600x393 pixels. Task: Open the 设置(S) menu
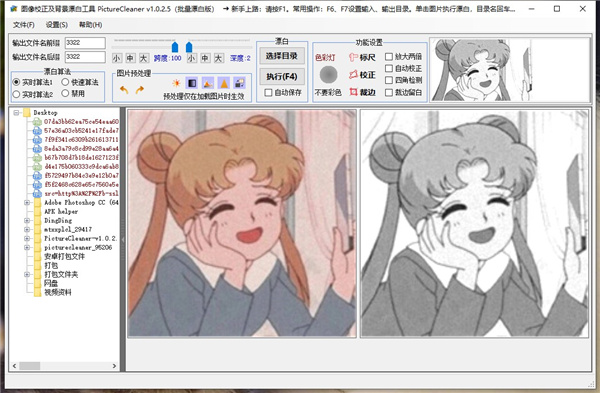57,25
